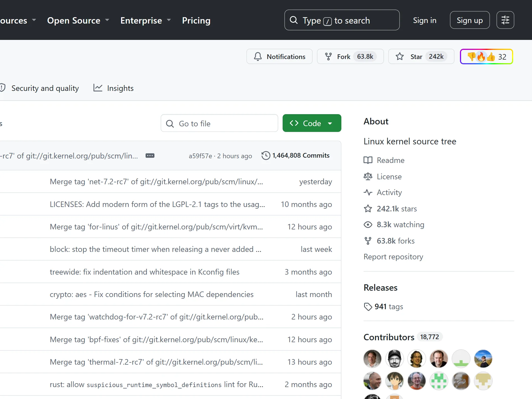Image resolution: width=532 pixels, height=399 pixels.
Task: Click Report repository link
Action: 393,257
